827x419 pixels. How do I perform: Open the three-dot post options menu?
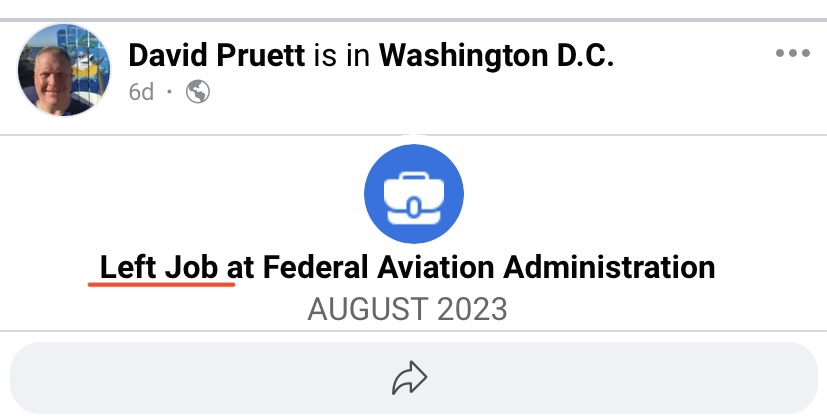(793, 53)
